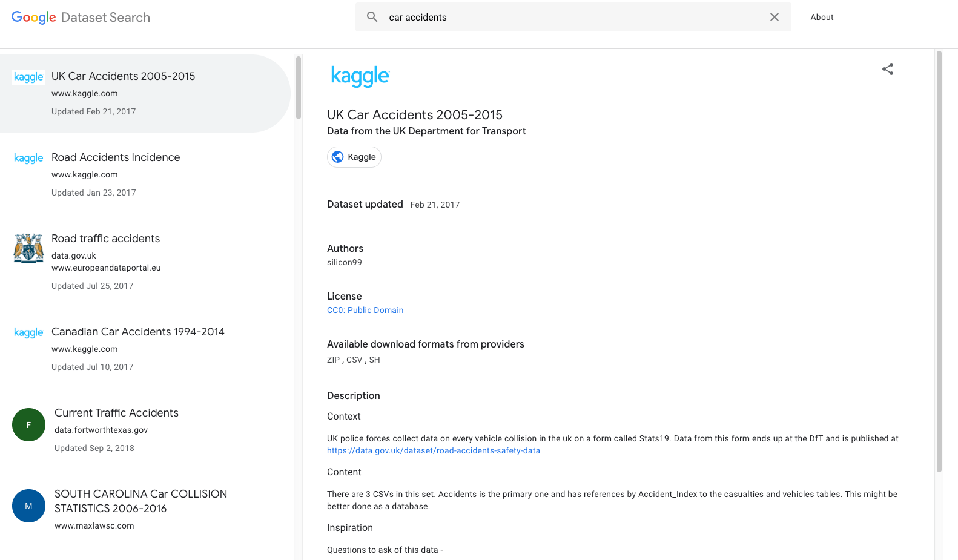Viewport: 958px width, 560px height.
Task: Clear the search query with the X button
Action: click(775, 17)
